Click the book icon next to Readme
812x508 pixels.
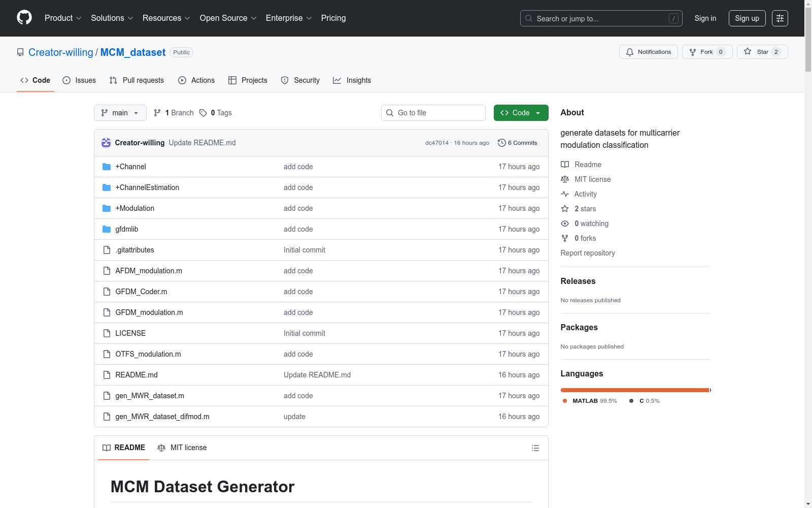565,165
